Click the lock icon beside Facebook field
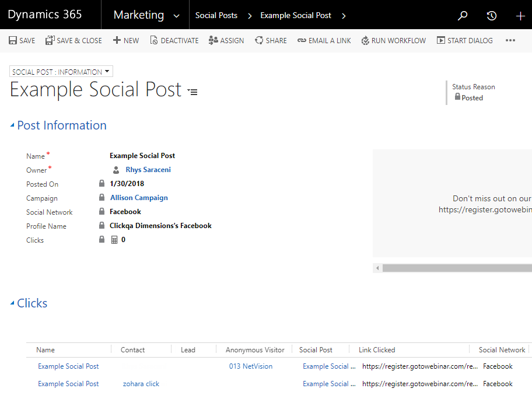 click(101, 211)
